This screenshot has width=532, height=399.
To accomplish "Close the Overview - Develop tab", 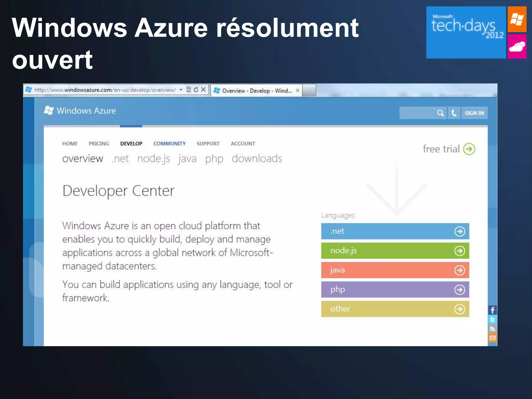I will tap(298, 90).
